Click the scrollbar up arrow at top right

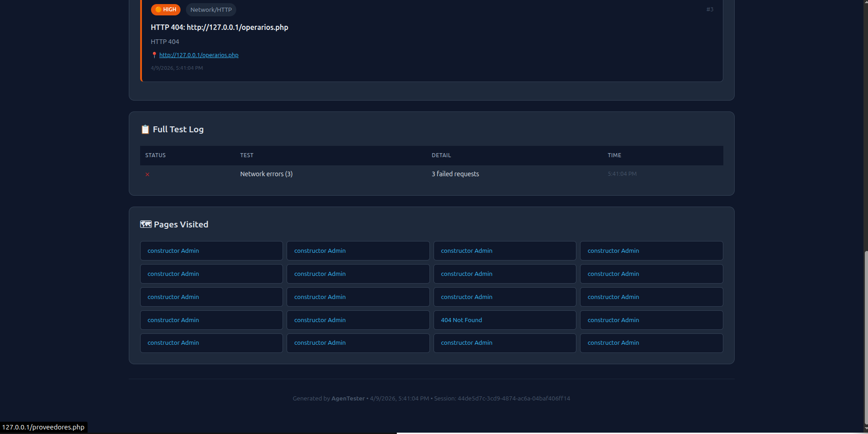(x=864, y=2)
